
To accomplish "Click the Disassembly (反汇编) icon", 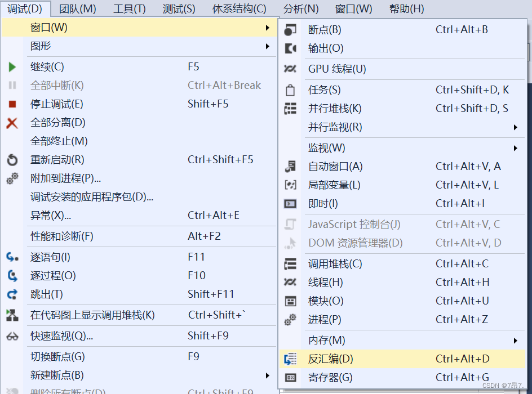I will [290, 359].
